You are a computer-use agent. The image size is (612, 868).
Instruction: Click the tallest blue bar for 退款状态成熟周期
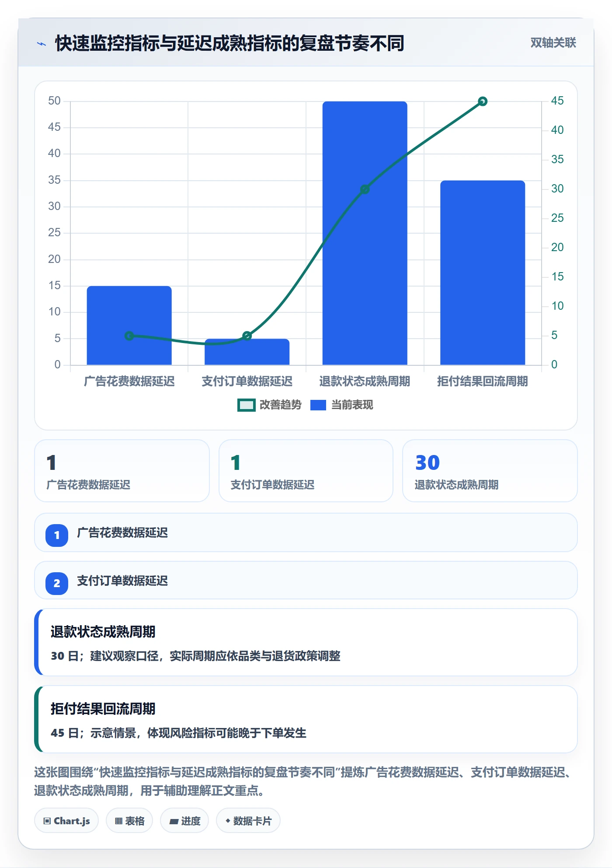point(365,233)
